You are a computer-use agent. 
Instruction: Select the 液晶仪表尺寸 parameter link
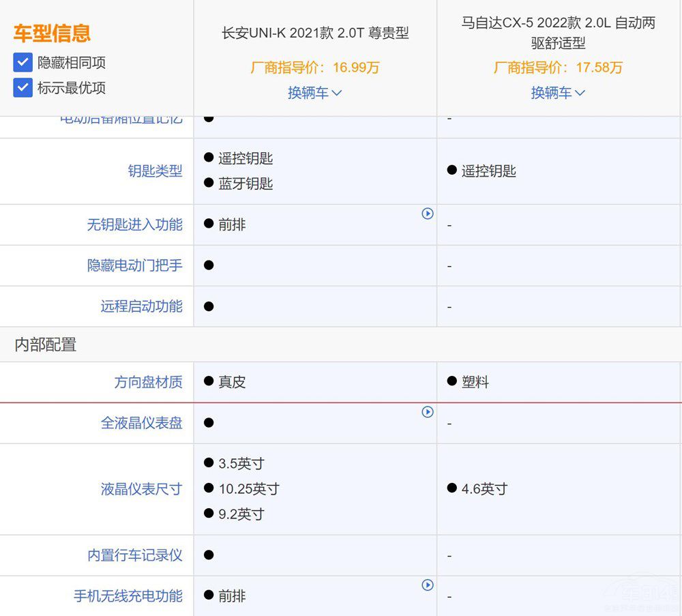[x=141, y=489]
